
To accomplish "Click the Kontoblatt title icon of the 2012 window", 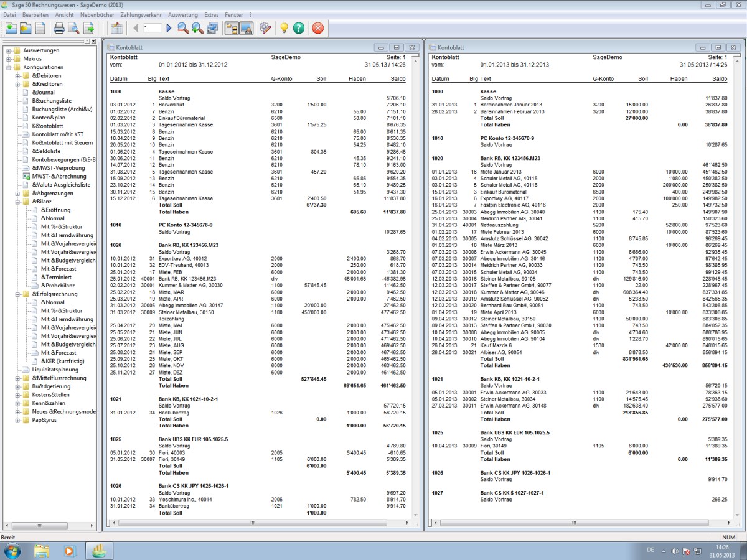I will tap(111, 47).
